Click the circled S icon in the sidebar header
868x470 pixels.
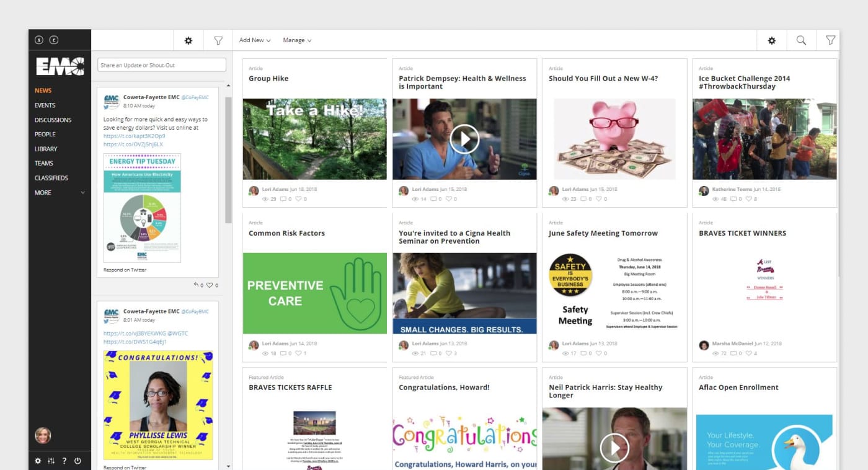39,40
